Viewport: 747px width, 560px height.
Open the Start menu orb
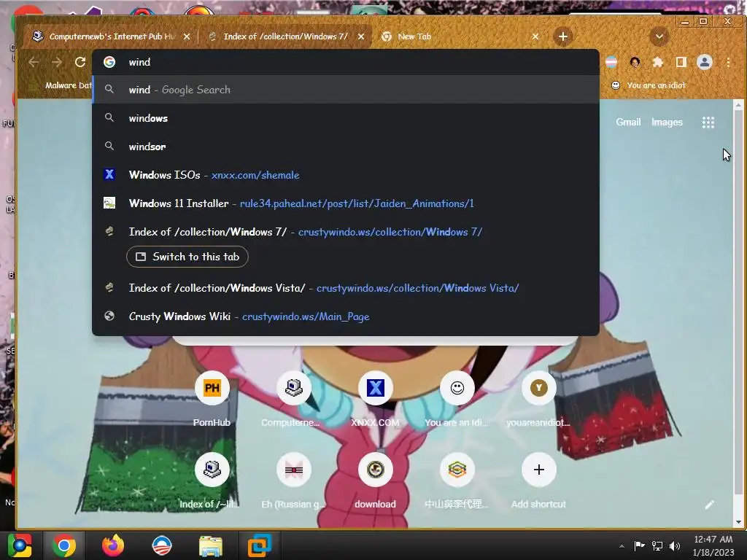coord(20,545)
